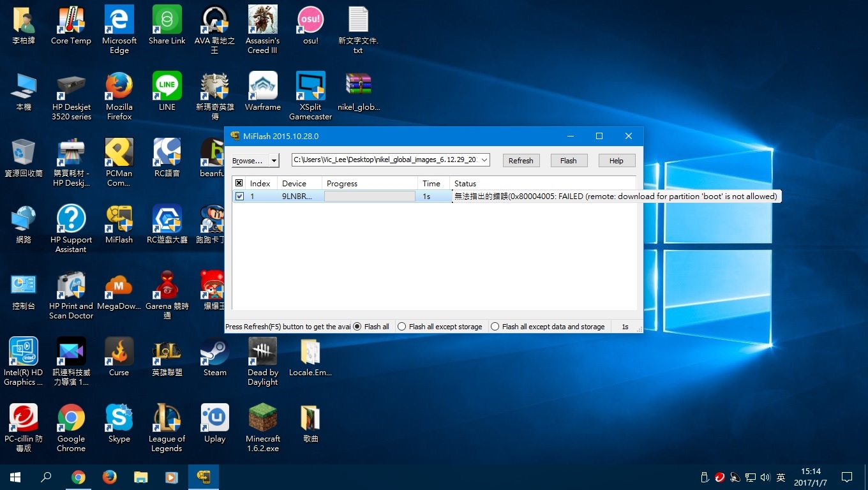Open the Warframe desktop icon
This screenshot has height=490, width=868.
[262, 92]
